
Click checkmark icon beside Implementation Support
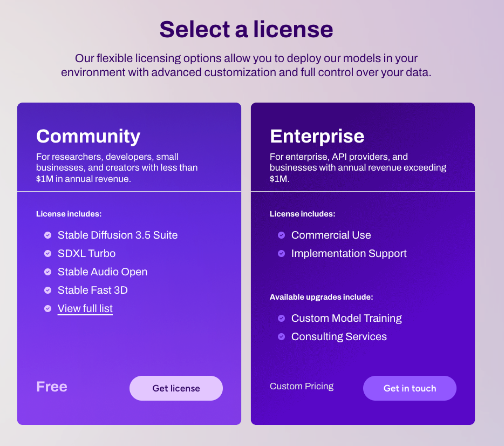coord(281,254)
